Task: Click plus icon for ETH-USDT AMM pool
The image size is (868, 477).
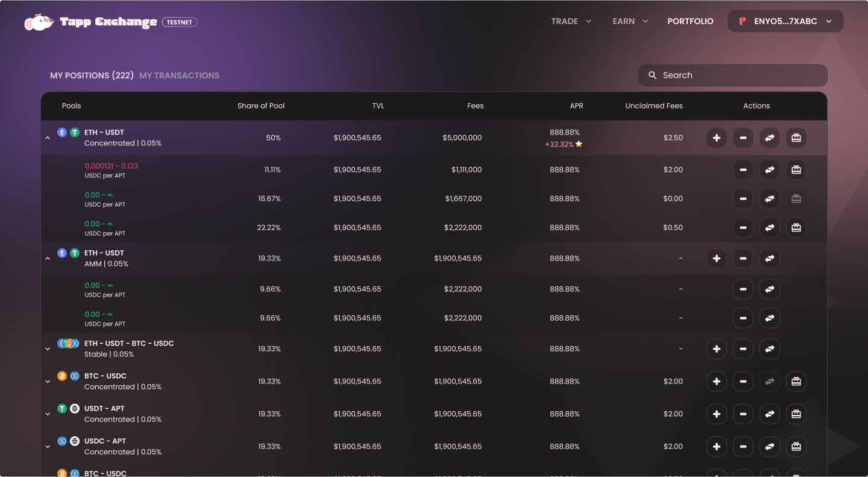Action: coord(716,259)
